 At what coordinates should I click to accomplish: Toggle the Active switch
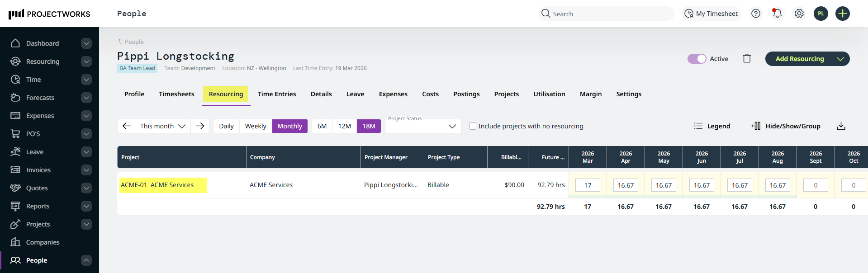click(x=697, y=59)
